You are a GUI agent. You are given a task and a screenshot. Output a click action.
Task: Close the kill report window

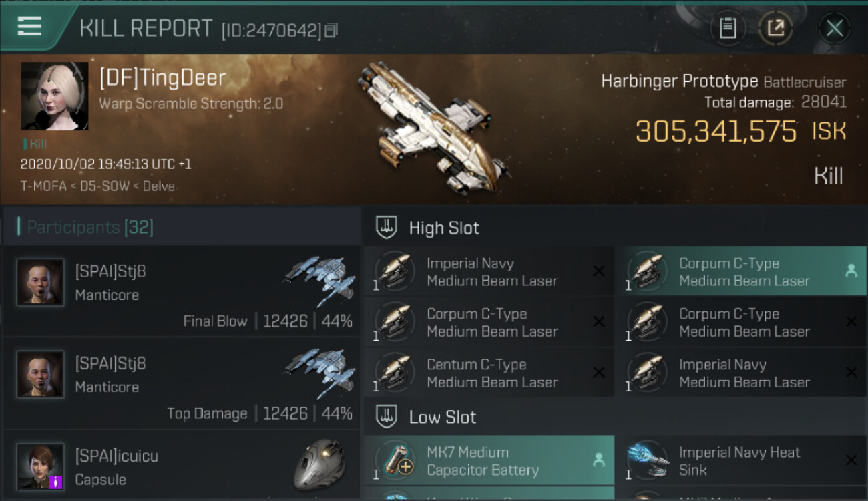pos(834,28)
